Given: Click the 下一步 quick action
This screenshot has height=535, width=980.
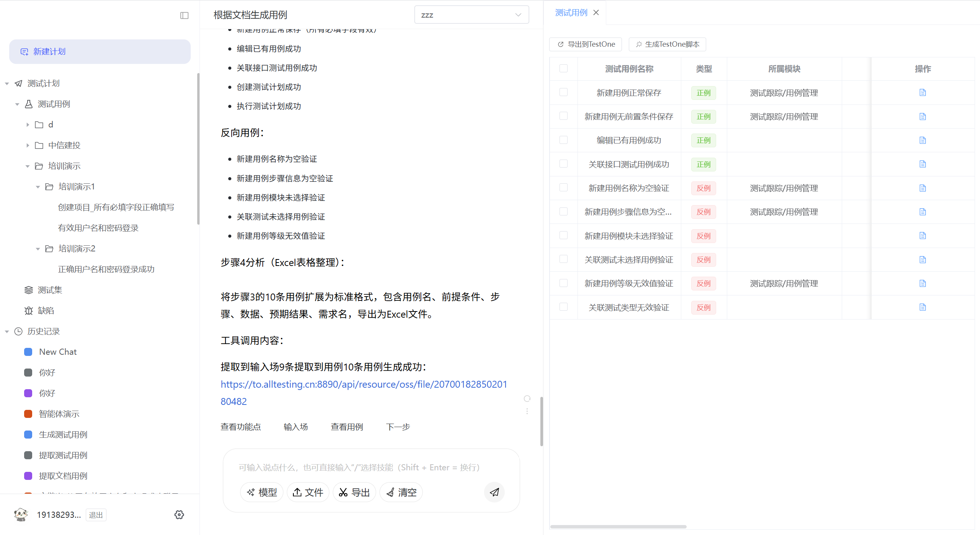Looking at the screenshot, I should coord(398,427).
